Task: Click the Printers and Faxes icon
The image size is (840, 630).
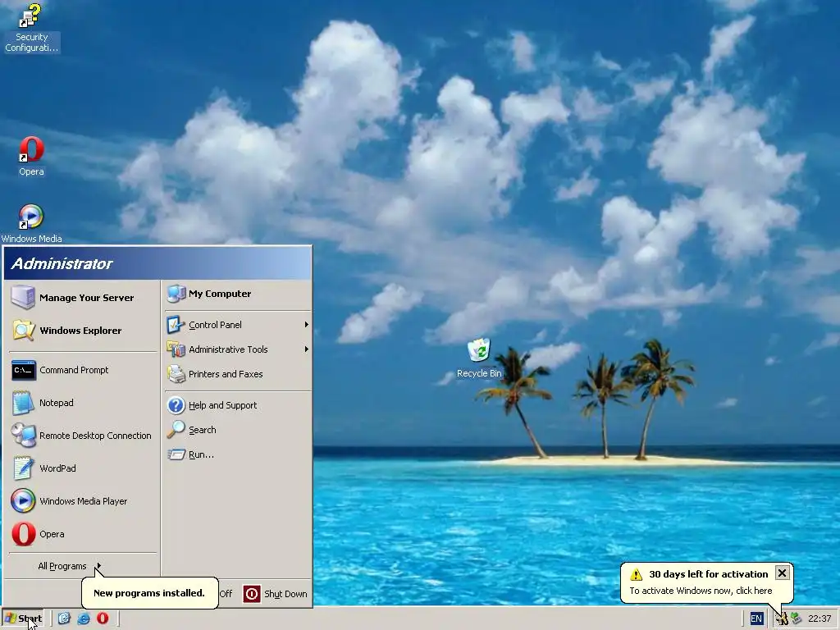Action: coord(176,374)
